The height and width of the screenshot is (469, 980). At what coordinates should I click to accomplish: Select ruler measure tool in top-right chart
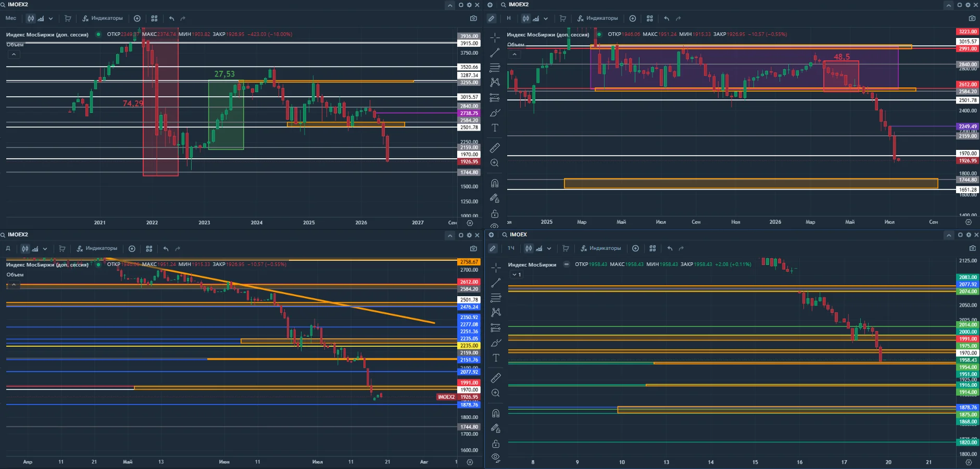pyautogui.click(x=495, y=148)
